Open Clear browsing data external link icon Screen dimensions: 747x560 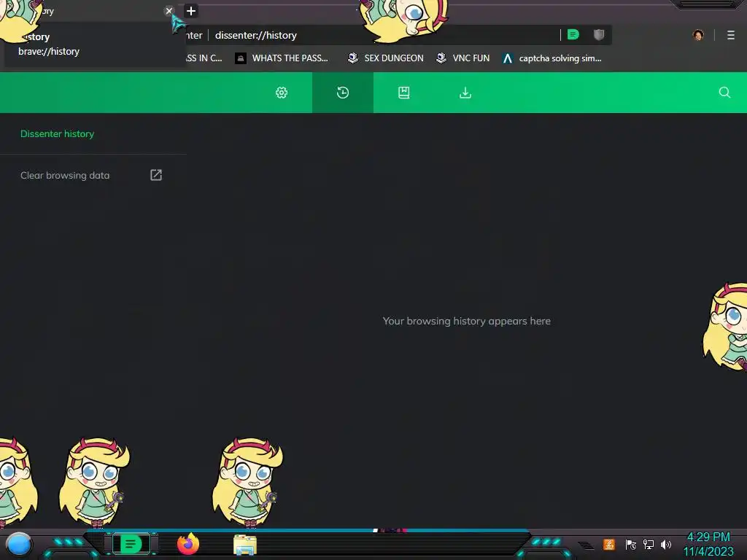(x=156, y=175)
